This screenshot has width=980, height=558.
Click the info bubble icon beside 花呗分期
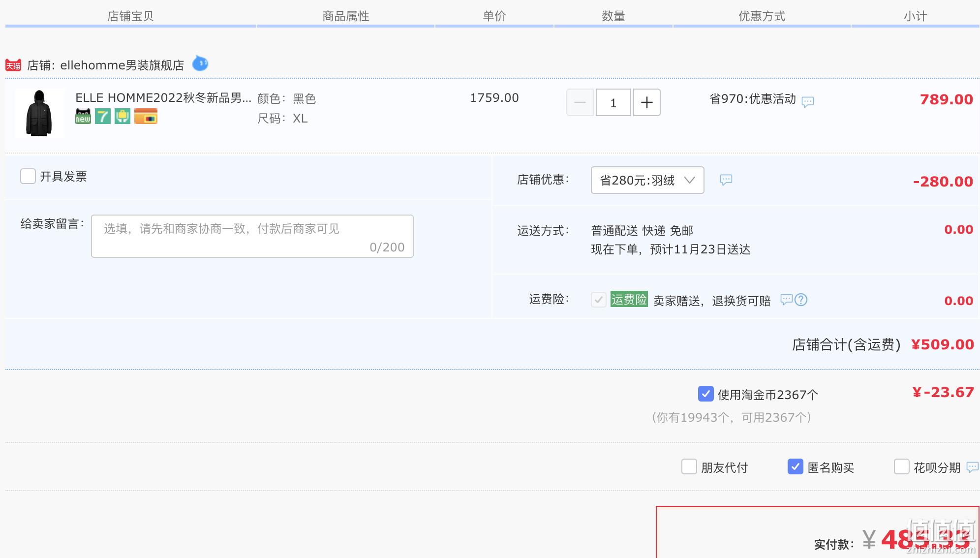pyautogui.click(x=973, y=467)
